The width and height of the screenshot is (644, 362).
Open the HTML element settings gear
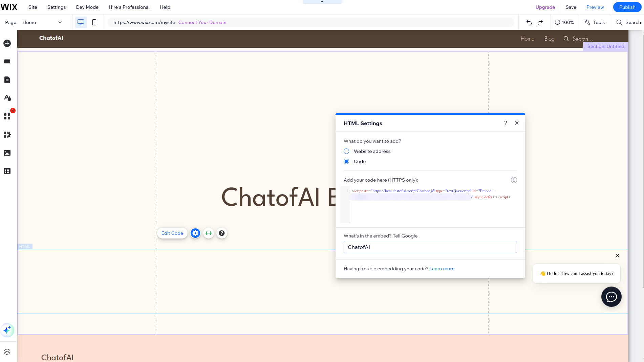195,233
